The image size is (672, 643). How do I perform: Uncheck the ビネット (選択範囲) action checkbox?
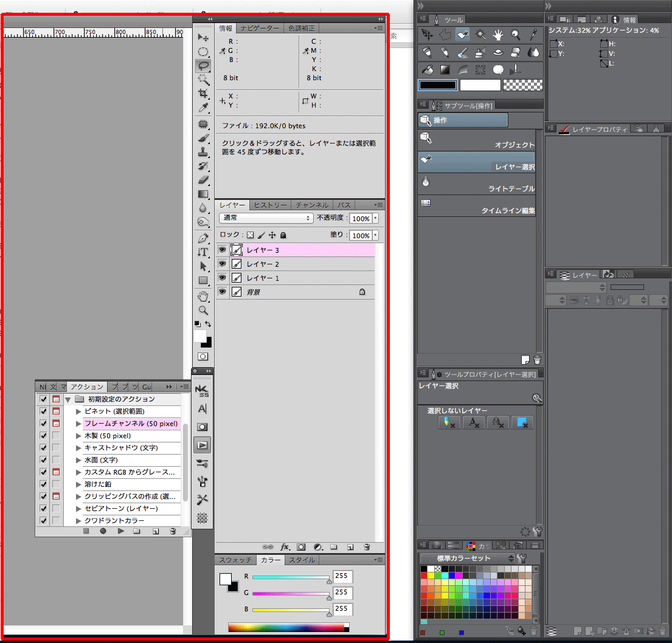click(43, 411)
